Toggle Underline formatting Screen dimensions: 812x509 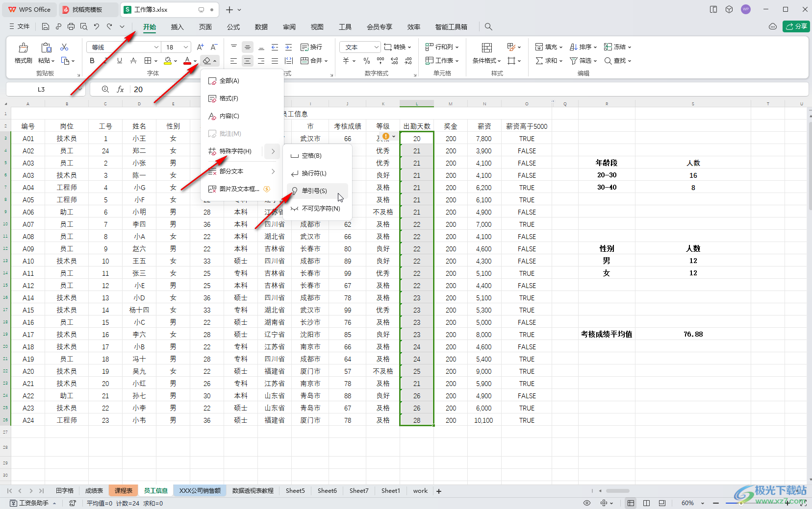(x=120, y=61)
